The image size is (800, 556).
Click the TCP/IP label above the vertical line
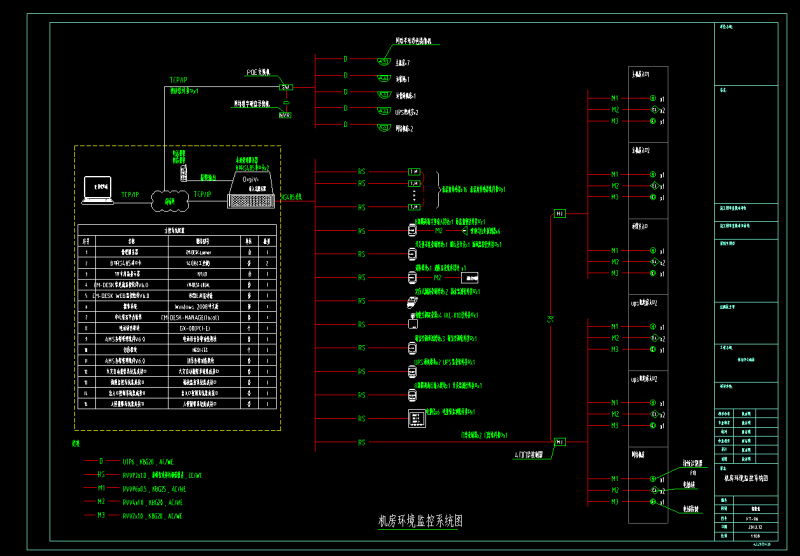pos(178,78)
